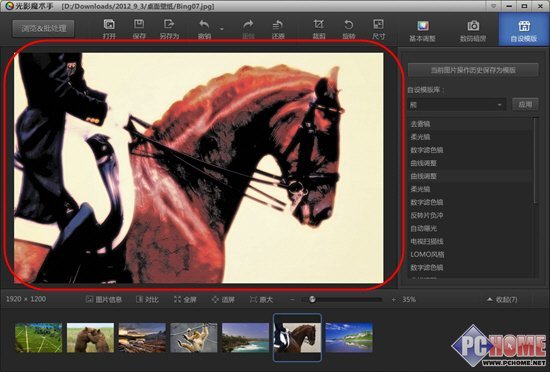
Task: Switch to the 基本调整 tab
Action: [422, 31]
